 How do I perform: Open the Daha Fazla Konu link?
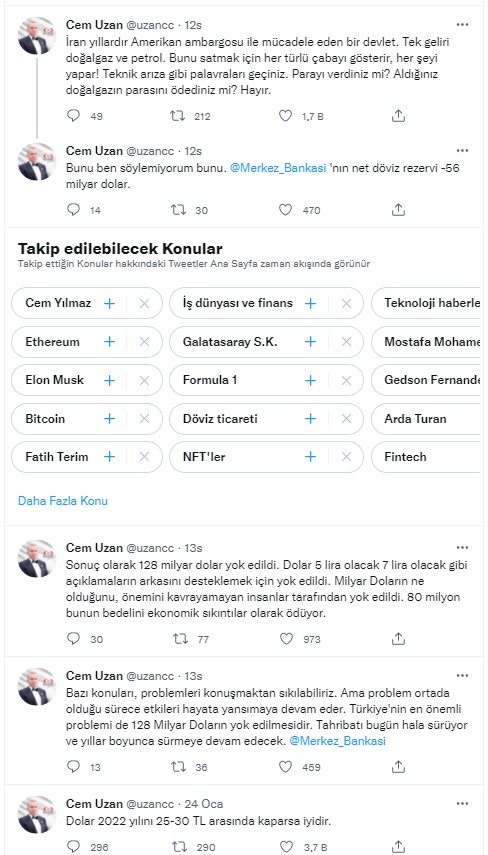(x=63, y=501)
